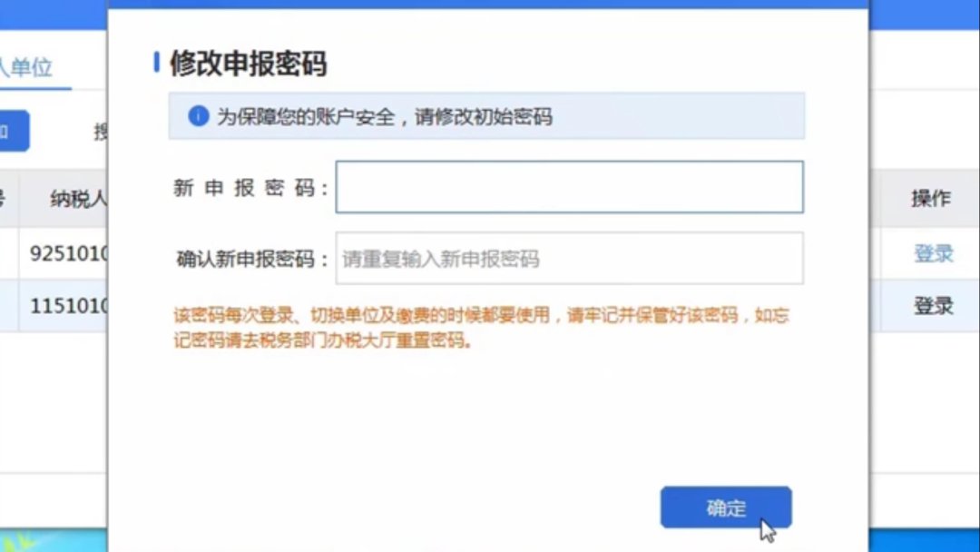Viewport: 980px width, 552px height.
Task: Click the blue info icon in the notice banner
Action: [x=198, y=116]
